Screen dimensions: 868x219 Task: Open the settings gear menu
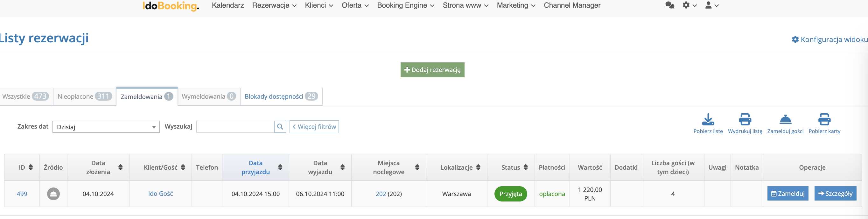point(689,5)
